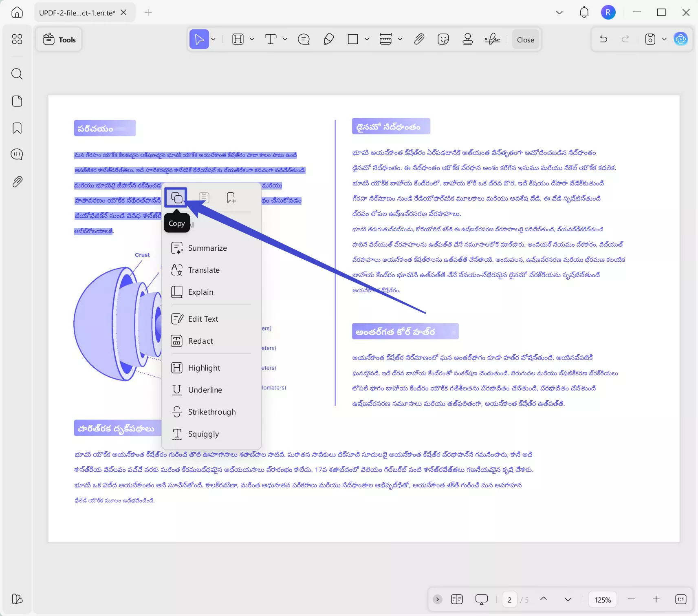Choose Redact in the context menu
This screenshot has width=698, height=616.
point(200,341)
